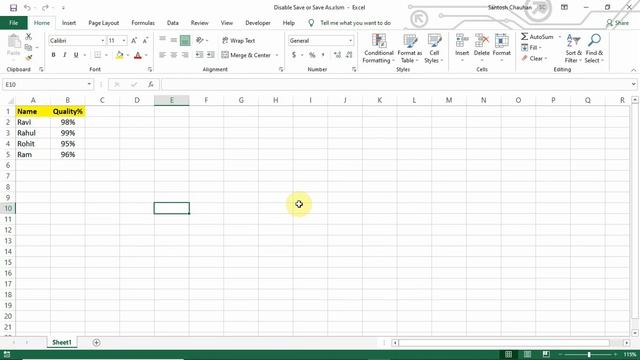The width and height of the screenshot is (640, 360).
Task: Click the Copy icon in Clipboard group
Action: pyautogui.click(x=28, y=47)
